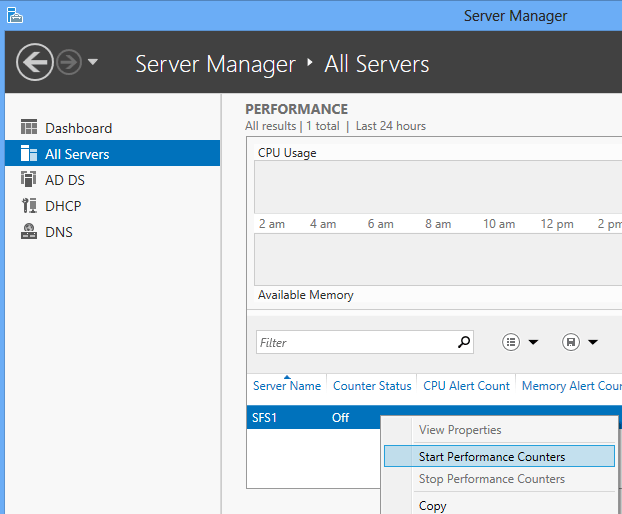Click the 'Last 24 hours' text

pos(390,126)
